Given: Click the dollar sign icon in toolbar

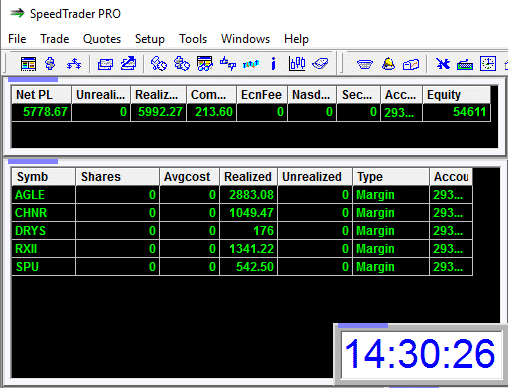Looking at the screenshot, I should tap(50, 63).
